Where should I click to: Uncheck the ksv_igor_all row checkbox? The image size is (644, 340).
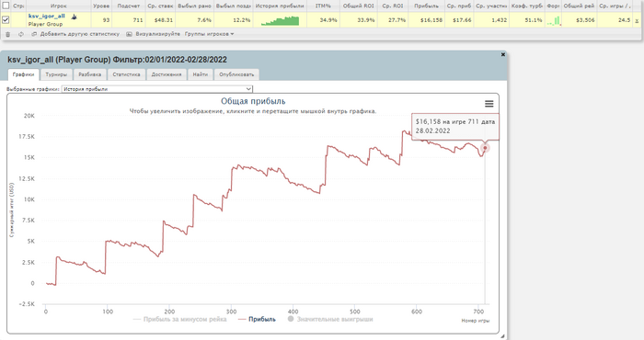(x=6, y=19)
